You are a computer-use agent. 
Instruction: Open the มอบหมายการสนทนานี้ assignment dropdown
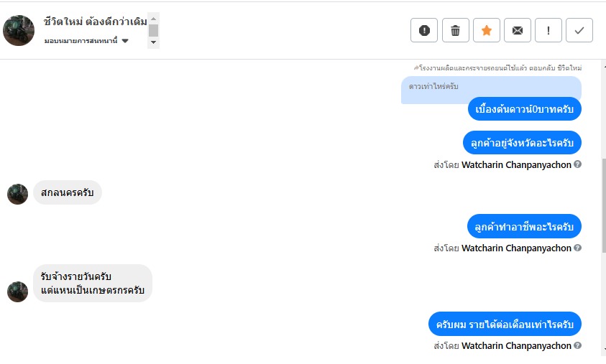tap(86, 40)
